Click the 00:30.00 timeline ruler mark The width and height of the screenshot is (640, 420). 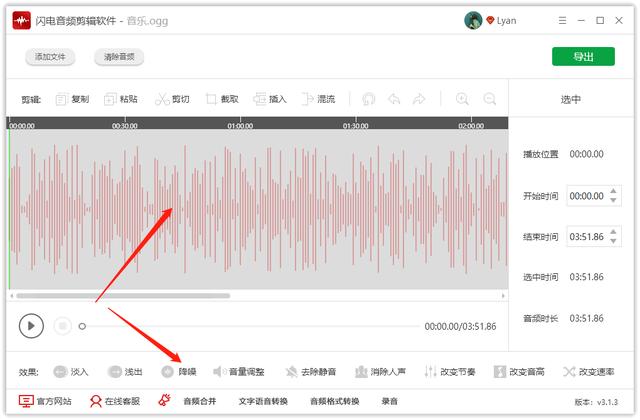pyautogui.click(x=124, y=126)
